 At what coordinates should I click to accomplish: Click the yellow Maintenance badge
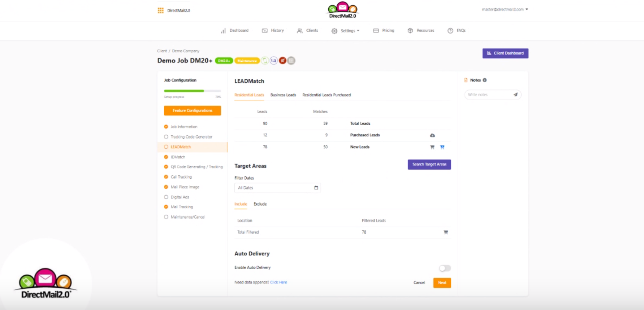(247, 61)
